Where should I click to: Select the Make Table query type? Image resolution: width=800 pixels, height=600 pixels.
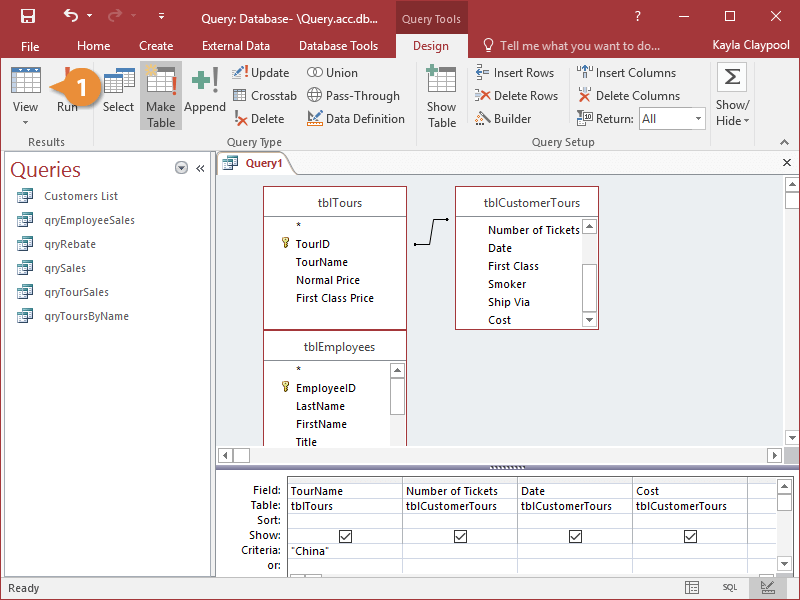[160, 95]
